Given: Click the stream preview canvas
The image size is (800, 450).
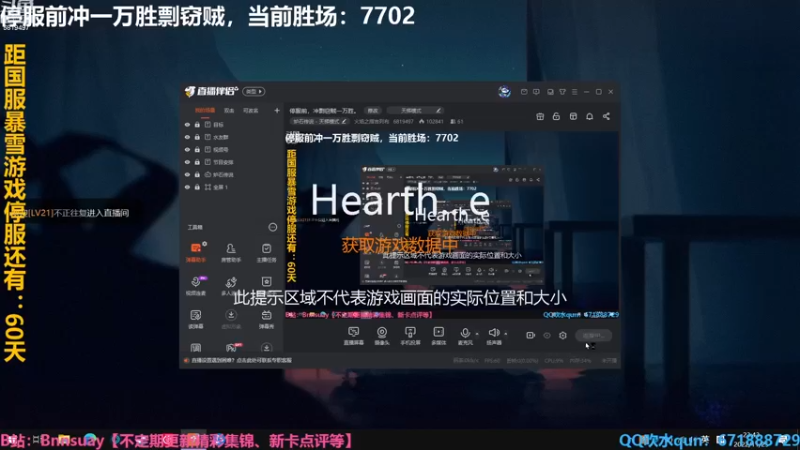Looking at the screenshot, I should (452, 224).
